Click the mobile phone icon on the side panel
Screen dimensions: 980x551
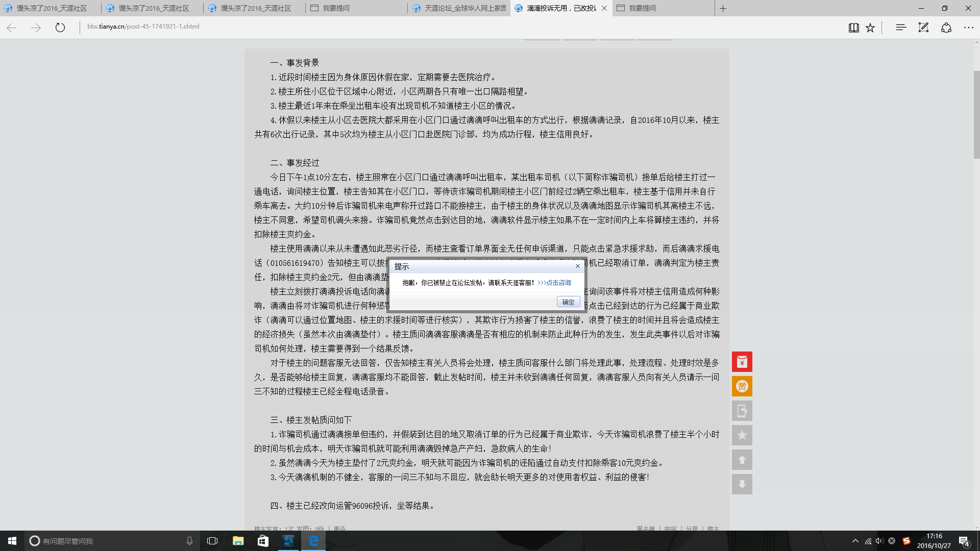(742, 411)
